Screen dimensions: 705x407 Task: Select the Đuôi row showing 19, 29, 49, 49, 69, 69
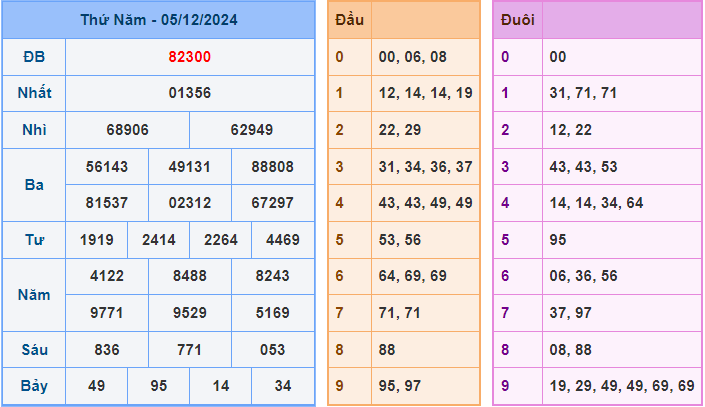621,386
